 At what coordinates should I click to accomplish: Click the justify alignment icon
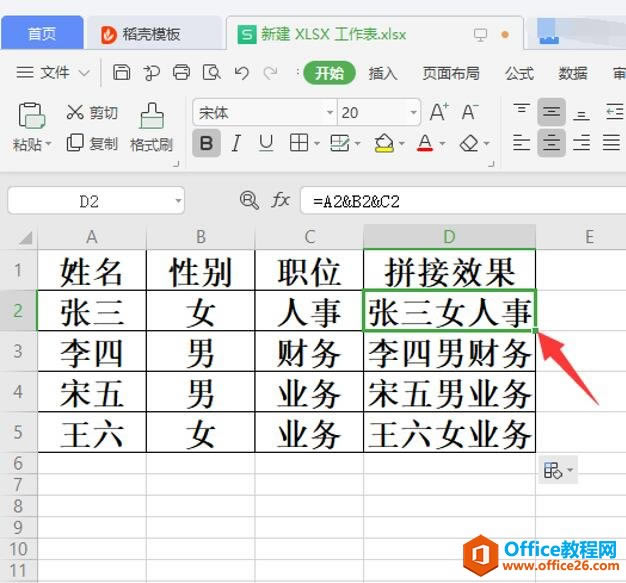pyautogui.click(x=611, y=143)
